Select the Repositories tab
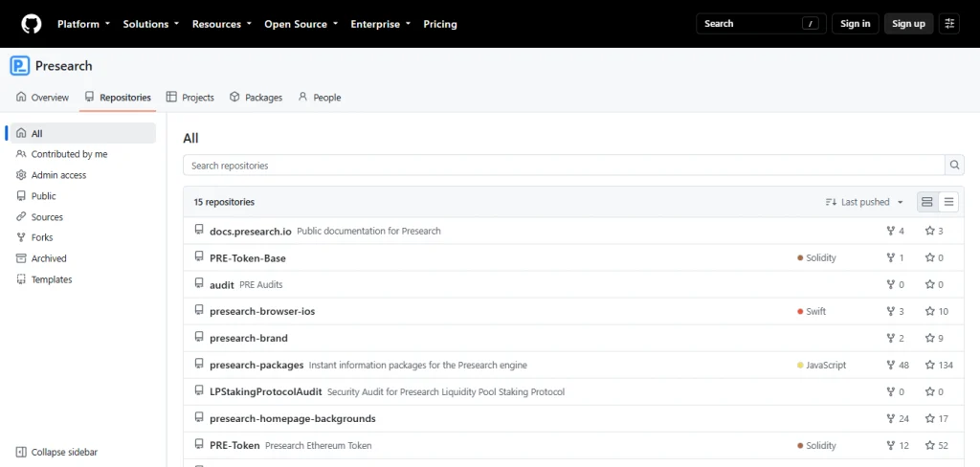The width and height of the screenshot is (980, 467). pyautogui.click(x=118, y=98)
